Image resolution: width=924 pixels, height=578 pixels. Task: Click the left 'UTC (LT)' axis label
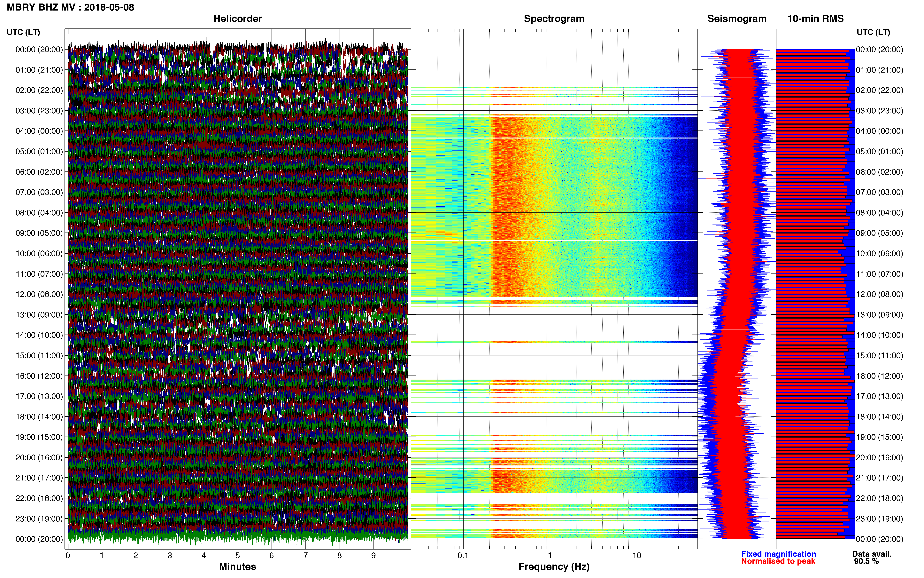coord(23,32)
